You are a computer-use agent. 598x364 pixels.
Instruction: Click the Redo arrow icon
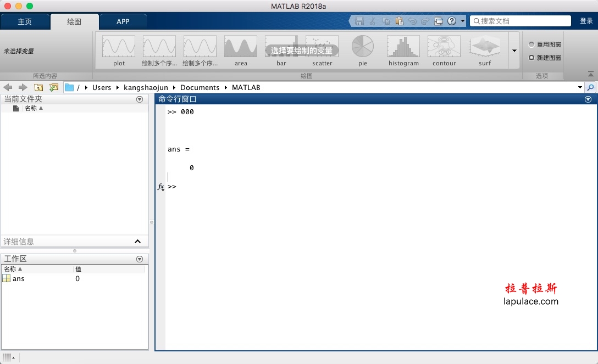pos(425,21)
